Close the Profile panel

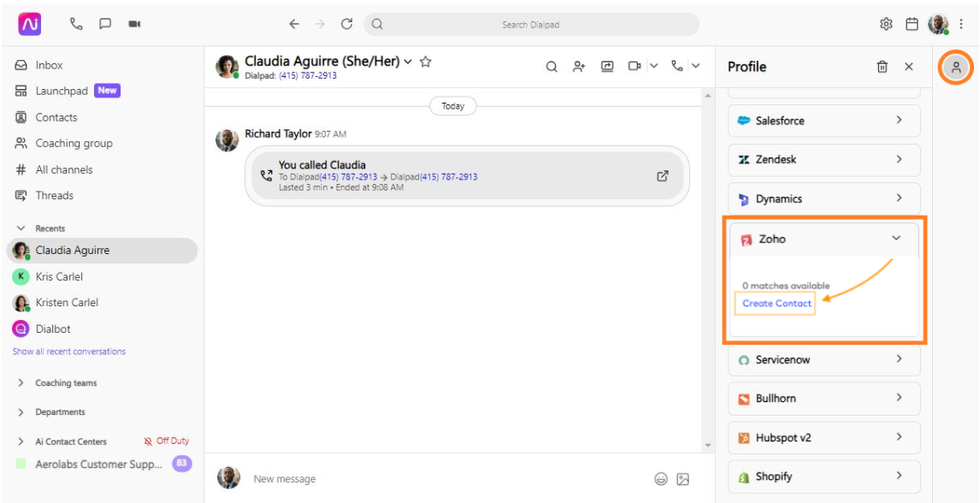909,66
